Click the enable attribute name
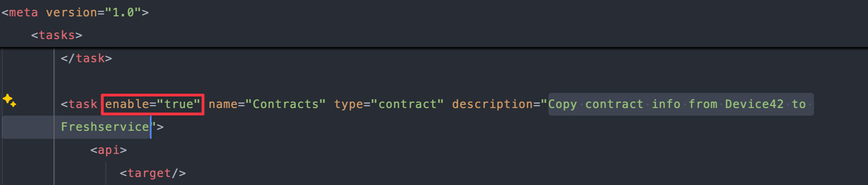The height and width of the screenshot is (185, 868). coord(127,104)
